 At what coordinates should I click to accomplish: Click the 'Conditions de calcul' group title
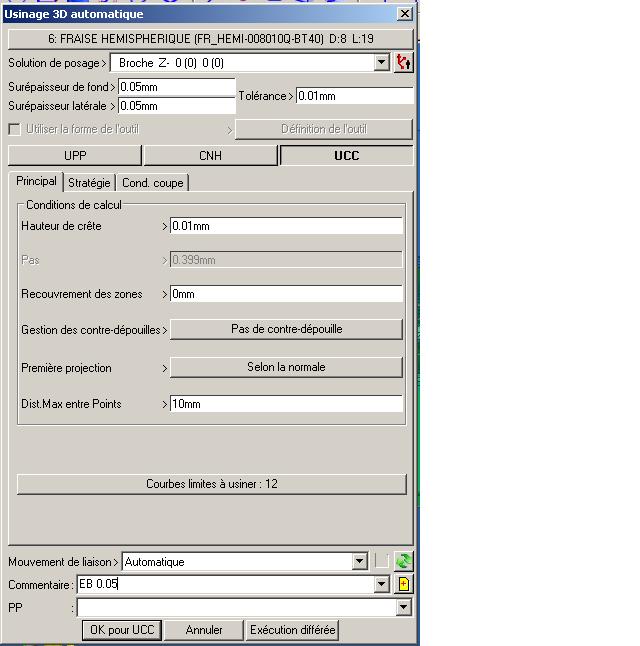pos(74,205)
